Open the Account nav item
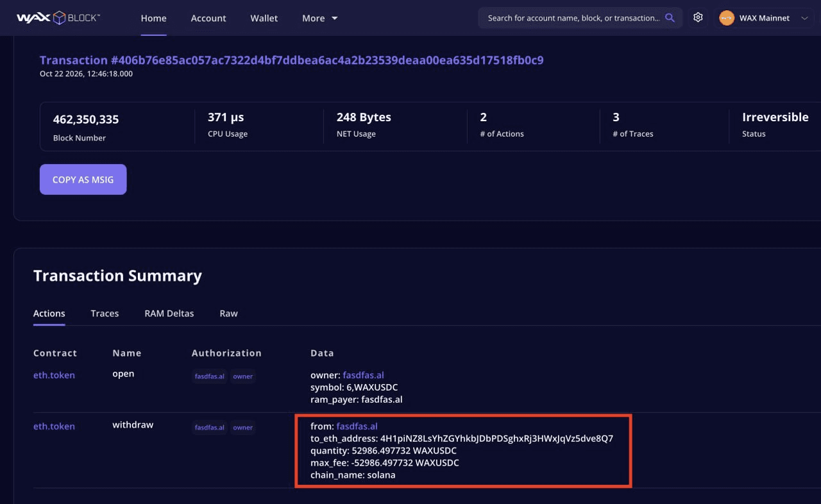The image size is (821, 504). pos(208,18)
